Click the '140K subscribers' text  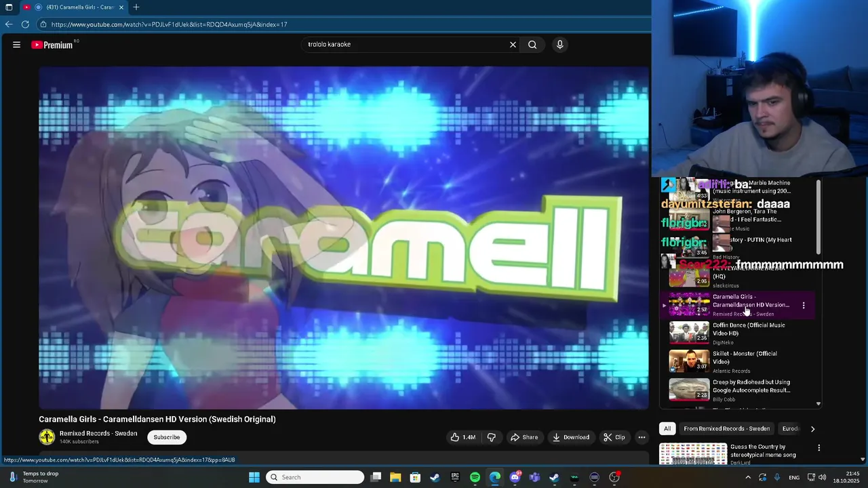click(79, 442)
